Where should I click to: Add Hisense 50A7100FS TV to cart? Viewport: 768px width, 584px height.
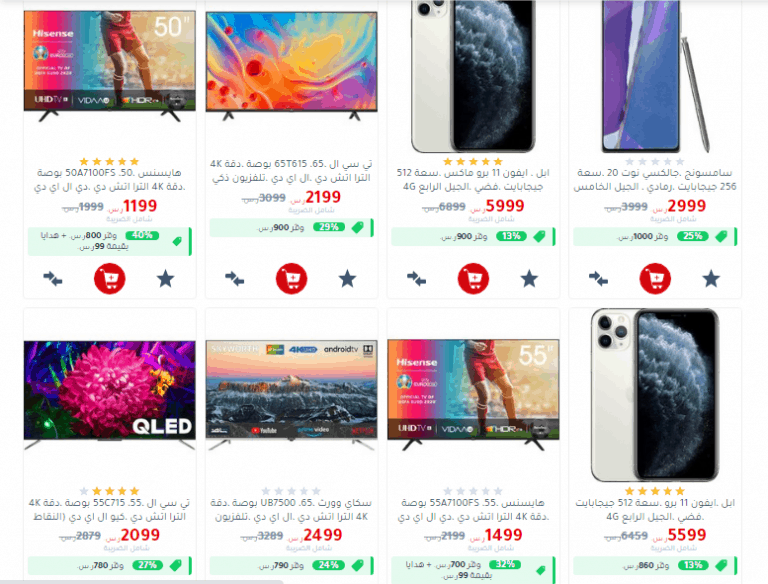[109, 279]
